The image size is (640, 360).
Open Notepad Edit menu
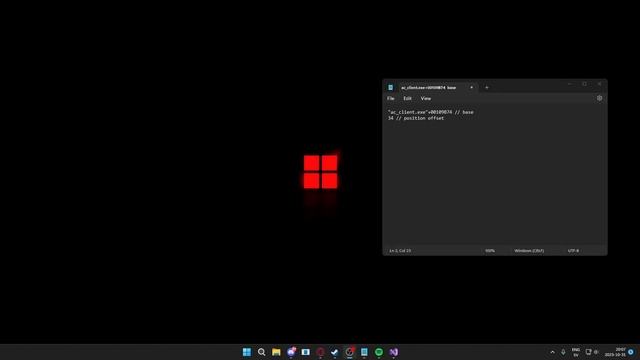407,98
